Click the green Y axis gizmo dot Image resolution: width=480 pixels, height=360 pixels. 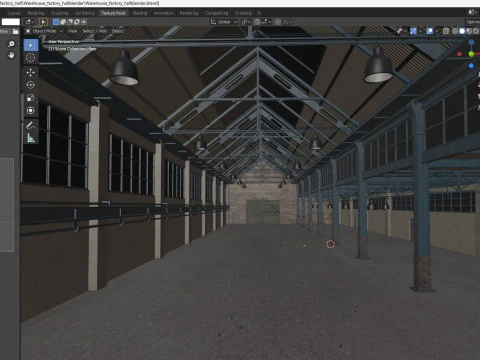pos(471,54)
